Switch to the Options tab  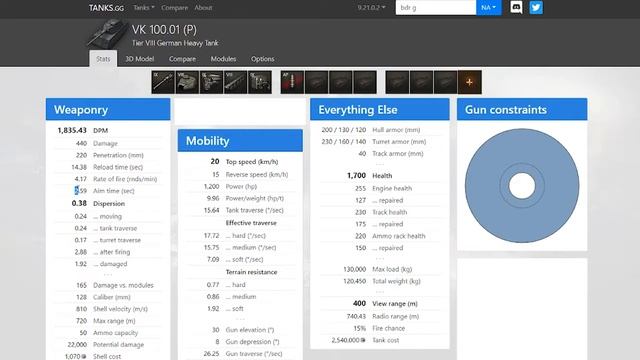pos(262,59)
